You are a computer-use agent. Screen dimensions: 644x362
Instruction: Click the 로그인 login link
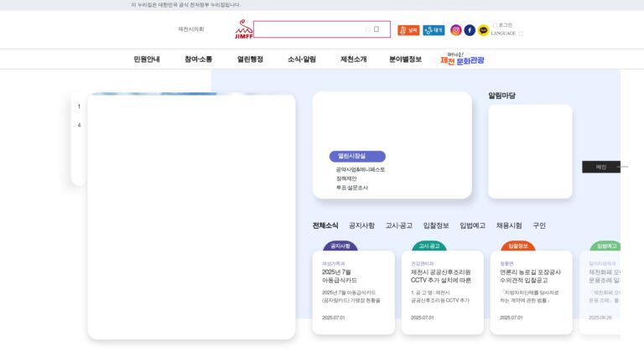(503, 25)
